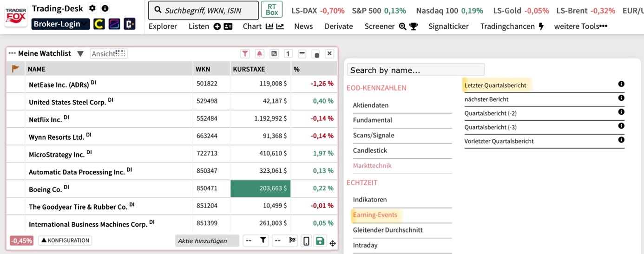Click the three-dots handle before Meine Watchlist

point(12,53)
